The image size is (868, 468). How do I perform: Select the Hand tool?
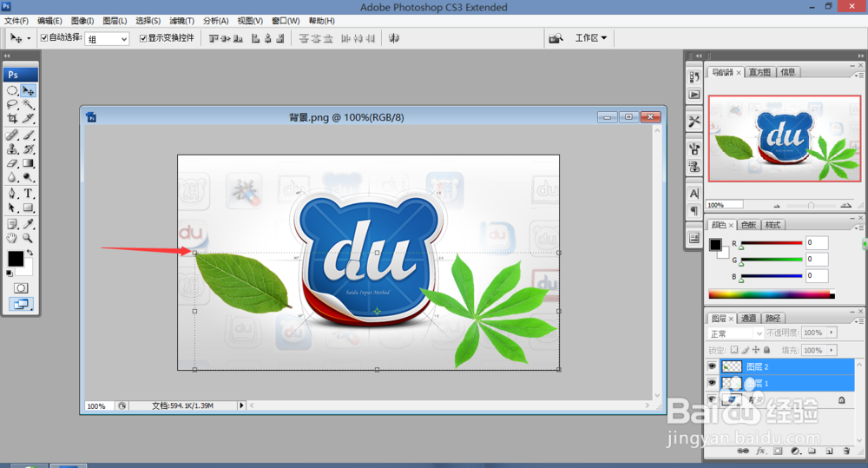point(12,238)
